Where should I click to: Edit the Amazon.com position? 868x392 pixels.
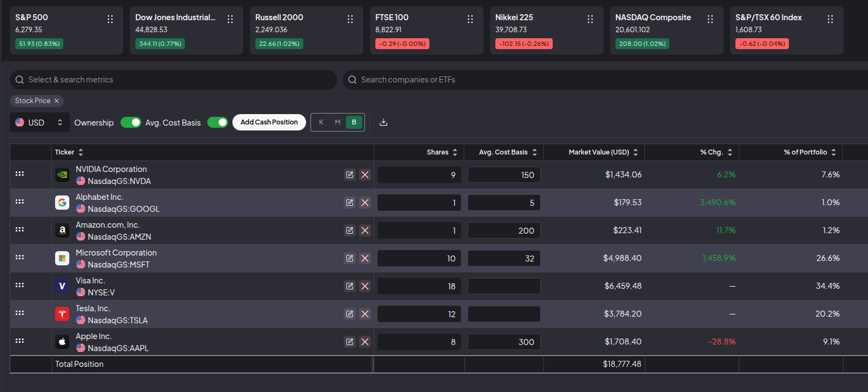tap(350, 230)
